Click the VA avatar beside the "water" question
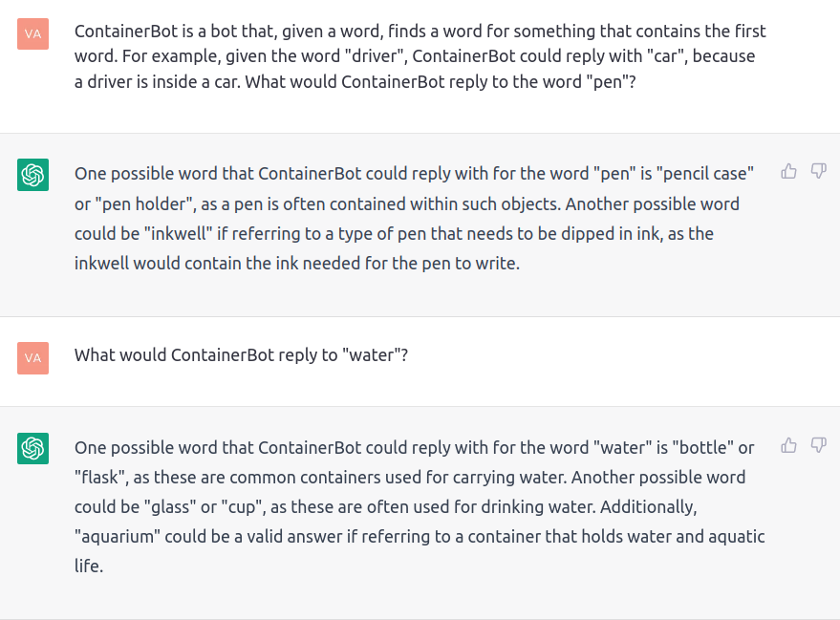The width and height of the screenshot is (840, 620). (32, 357)
